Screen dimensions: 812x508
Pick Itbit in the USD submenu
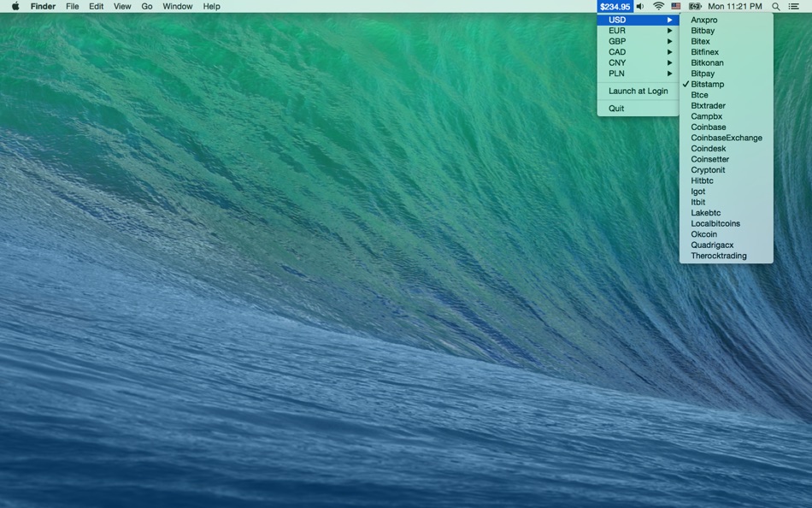pos(726,202)
